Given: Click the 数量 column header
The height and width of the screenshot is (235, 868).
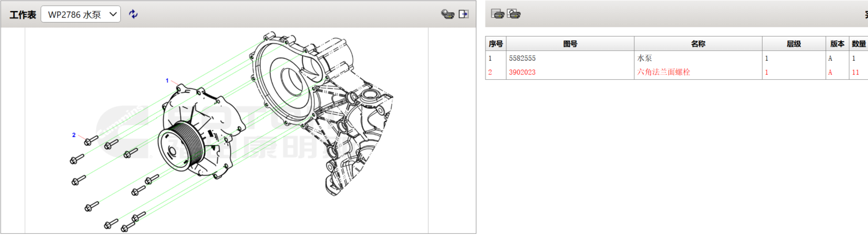Looking at the screenshot, I should pos(859,44).
